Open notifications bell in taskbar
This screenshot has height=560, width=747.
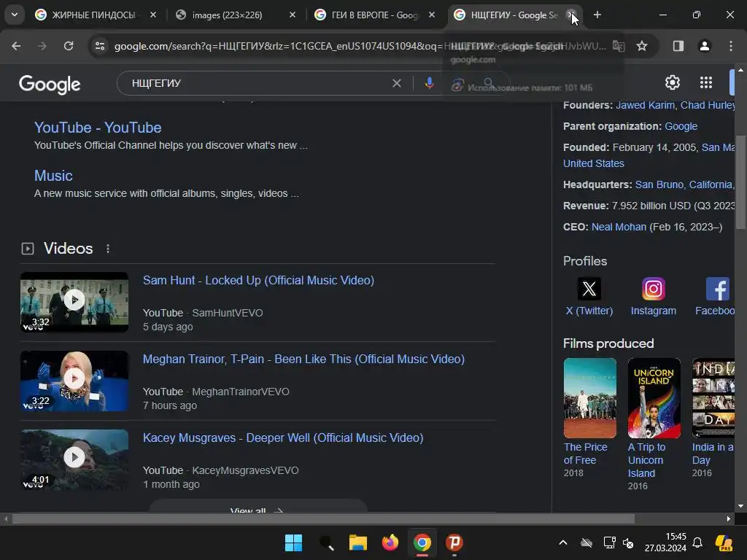[x=697, y=542]
